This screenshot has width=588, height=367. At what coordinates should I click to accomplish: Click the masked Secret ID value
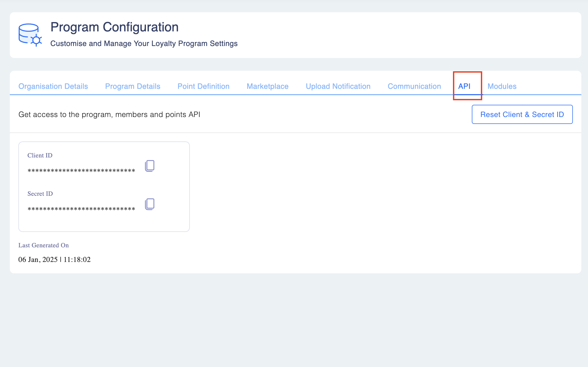click(81, 209)
